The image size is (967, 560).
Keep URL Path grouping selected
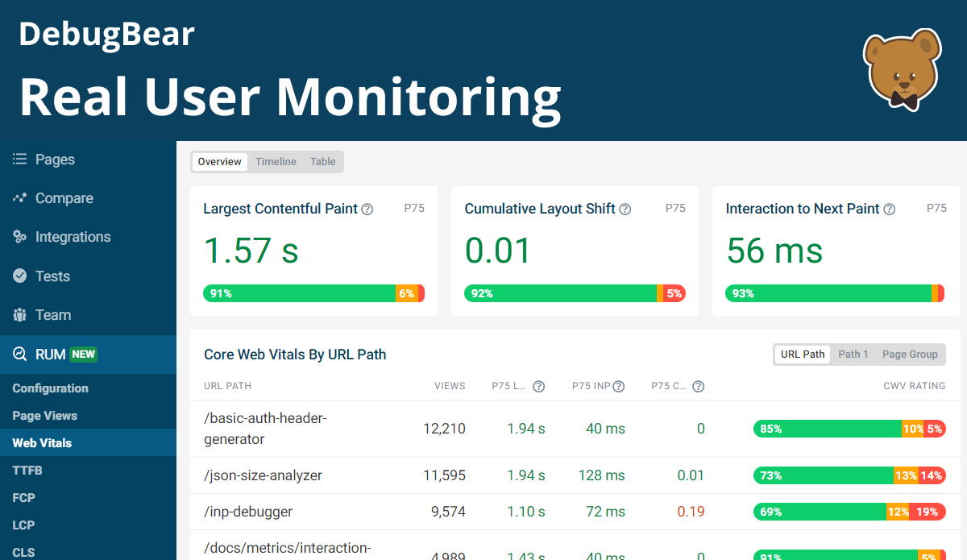tap(802, 354)
